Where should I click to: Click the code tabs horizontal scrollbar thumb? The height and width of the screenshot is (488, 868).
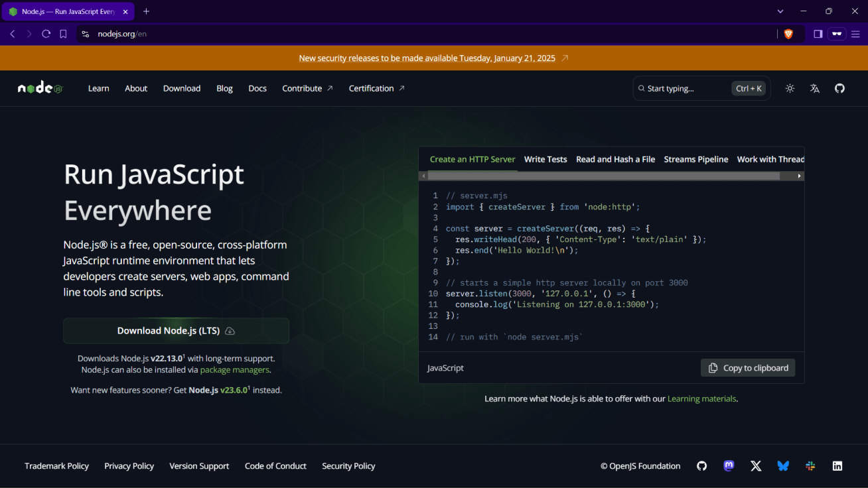pos(604,176)
